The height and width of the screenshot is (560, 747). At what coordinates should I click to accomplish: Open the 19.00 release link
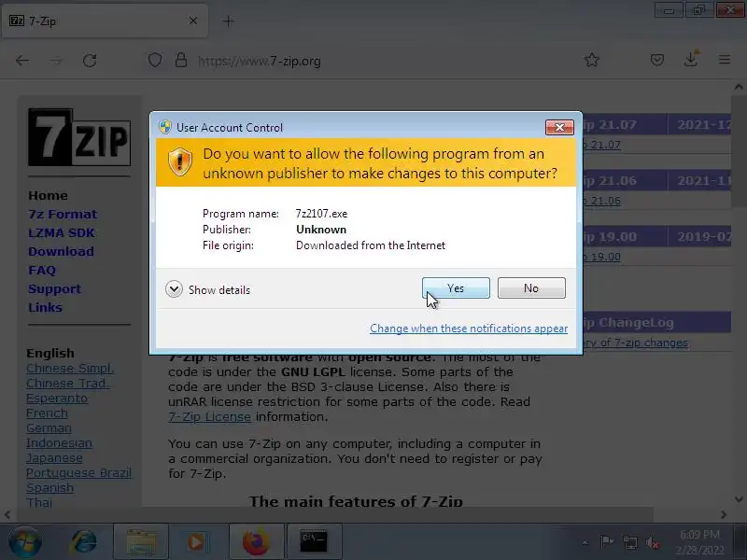(602, 258)
